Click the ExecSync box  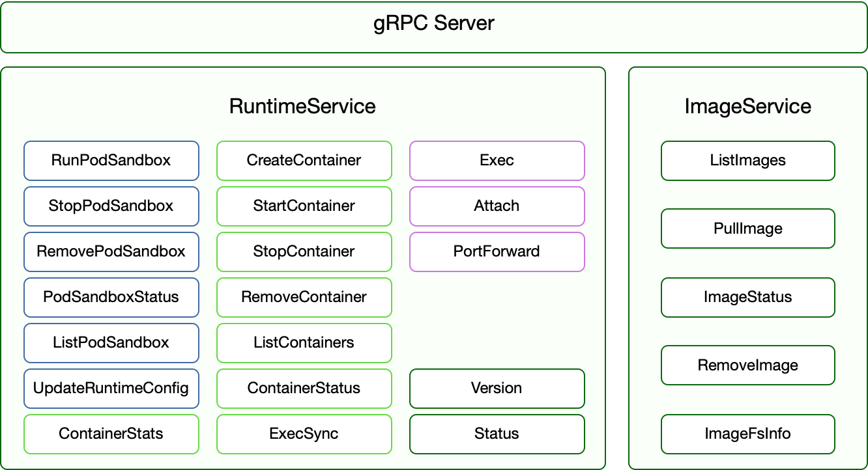point(304,434)
